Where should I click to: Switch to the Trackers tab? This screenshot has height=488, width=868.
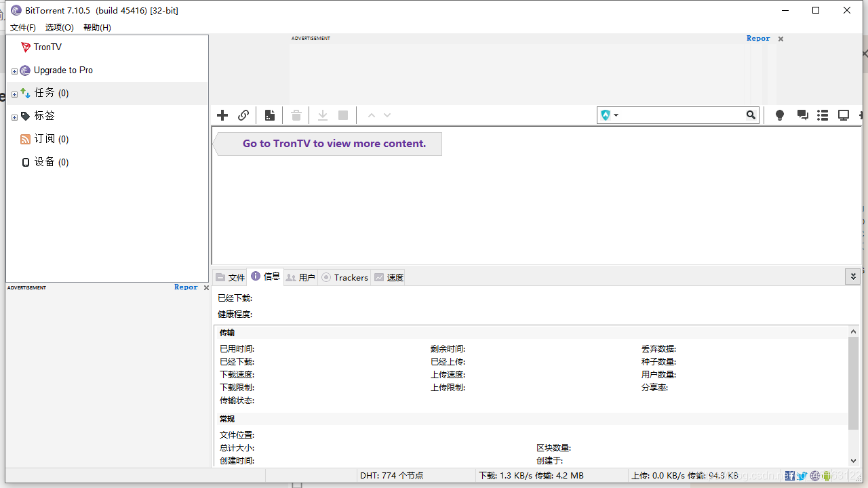(344, 277)
